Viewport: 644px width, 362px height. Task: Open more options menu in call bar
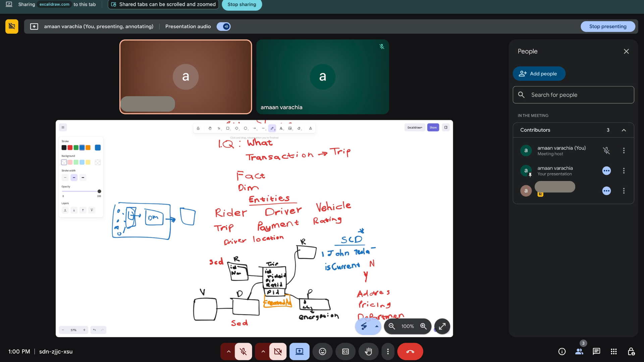pyautogui.click(x=388, y=351)
